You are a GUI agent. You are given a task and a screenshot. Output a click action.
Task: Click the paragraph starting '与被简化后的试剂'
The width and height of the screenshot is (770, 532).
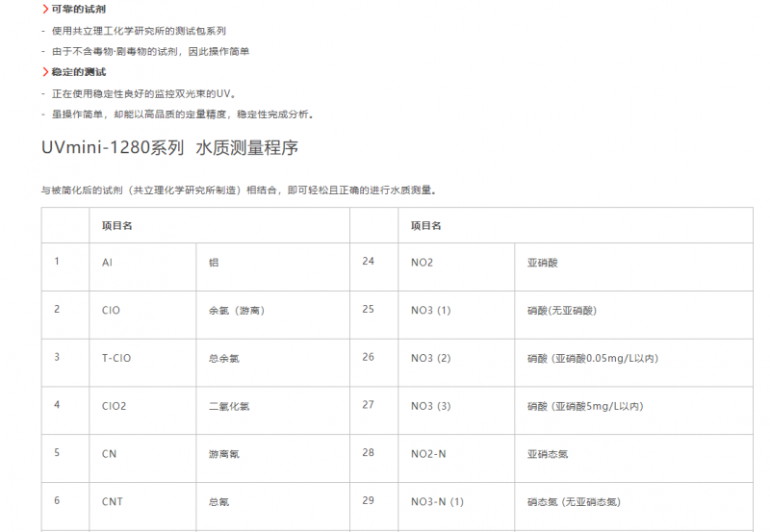[x=239, y=190]
